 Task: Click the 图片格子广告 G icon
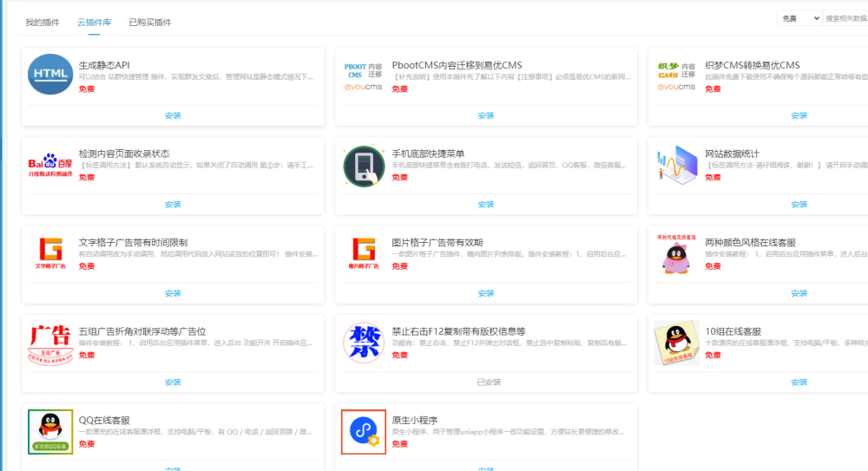(x=364, y=253)
